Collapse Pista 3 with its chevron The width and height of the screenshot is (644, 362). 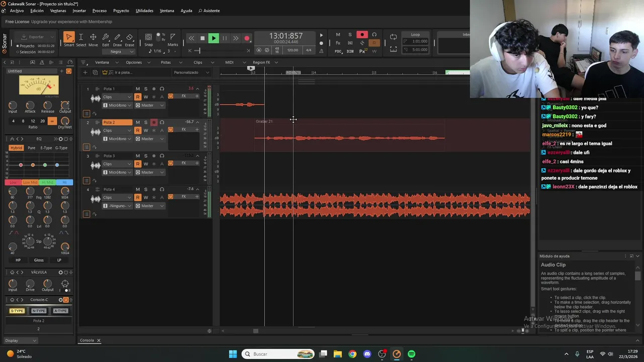[197, 156]
